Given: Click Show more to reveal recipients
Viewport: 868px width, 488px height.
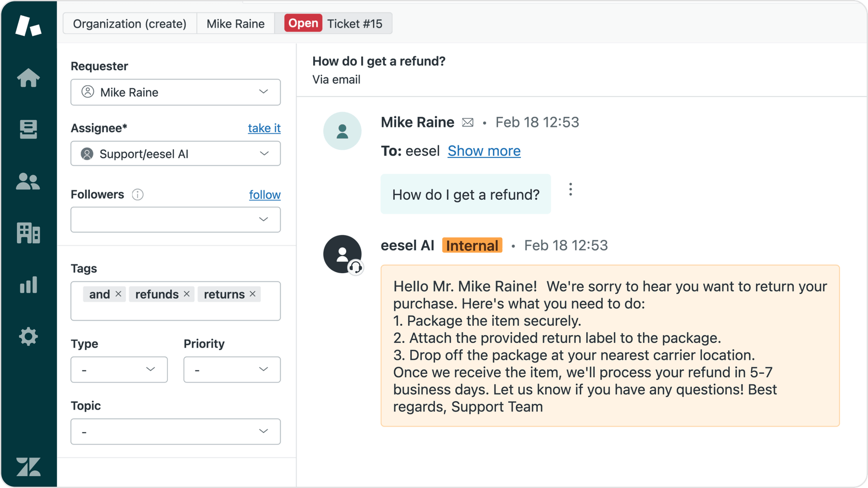Looking at the screenshot, I should pos(484,151).
